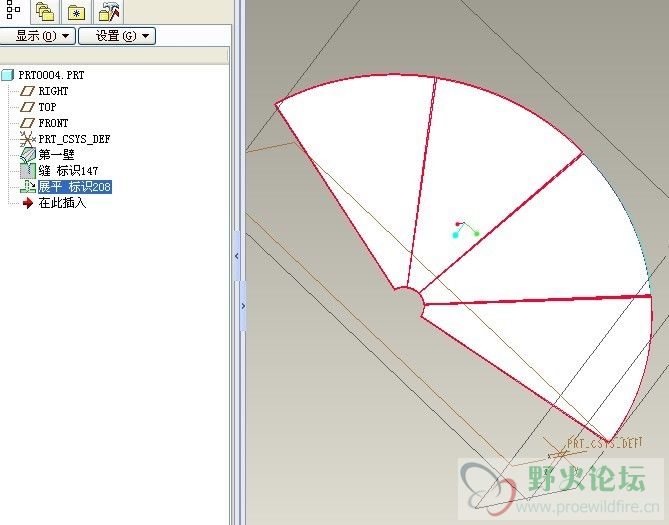Open the 显示 dropdown menu

coord(37,36)
